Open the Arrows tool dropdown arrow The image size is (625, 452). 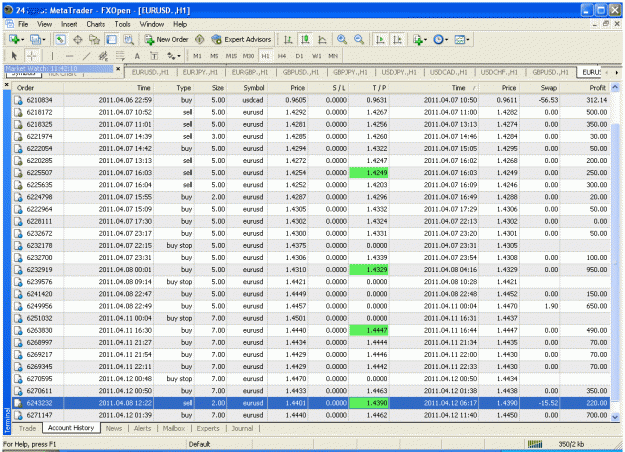(x=179, y=56)
